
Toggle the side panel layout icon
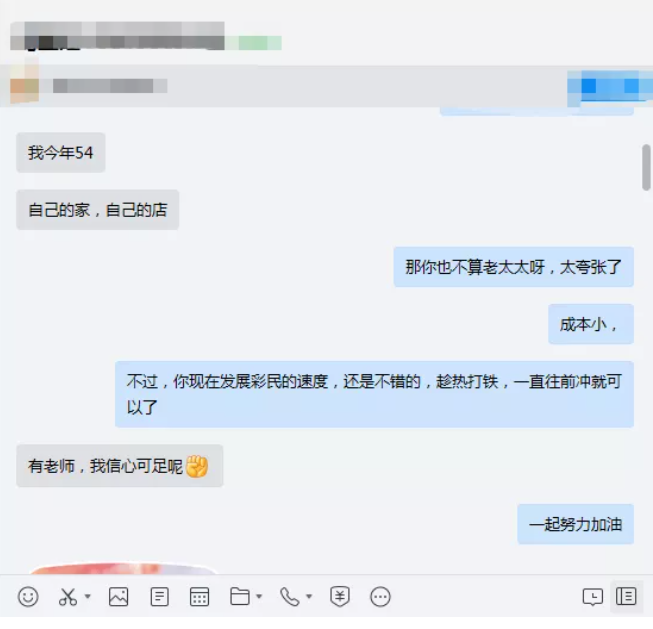[626, 596]
